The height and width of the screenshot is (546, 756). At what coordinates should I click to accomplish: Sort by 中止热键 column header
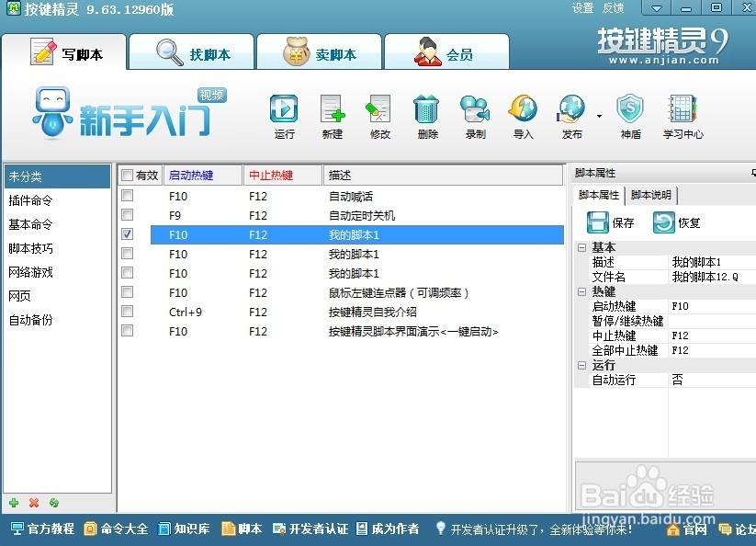coord(283,175)
